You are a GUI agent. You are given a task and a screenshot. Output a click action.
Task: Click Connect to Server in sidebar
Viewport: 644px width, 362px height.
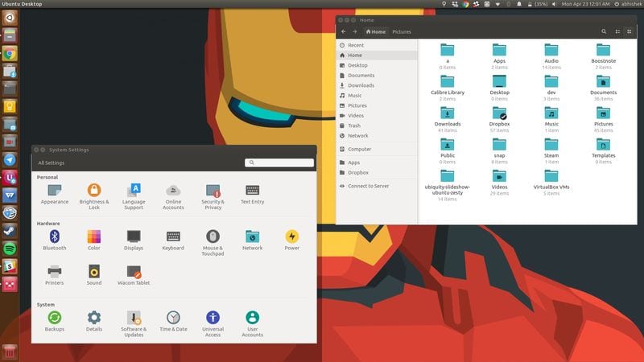[377, 186]
